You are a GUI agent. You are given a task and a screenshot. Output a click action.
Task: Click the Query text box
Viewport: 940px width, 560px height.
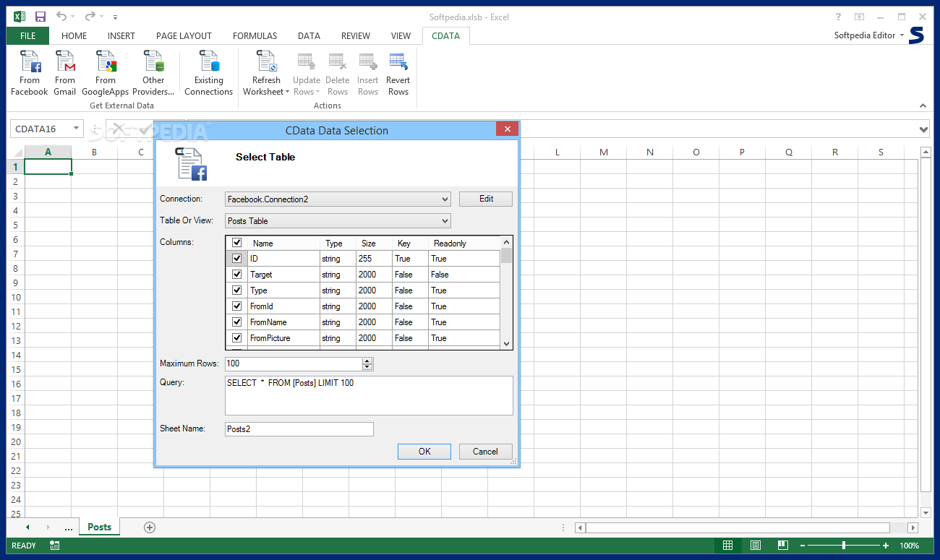369,395
